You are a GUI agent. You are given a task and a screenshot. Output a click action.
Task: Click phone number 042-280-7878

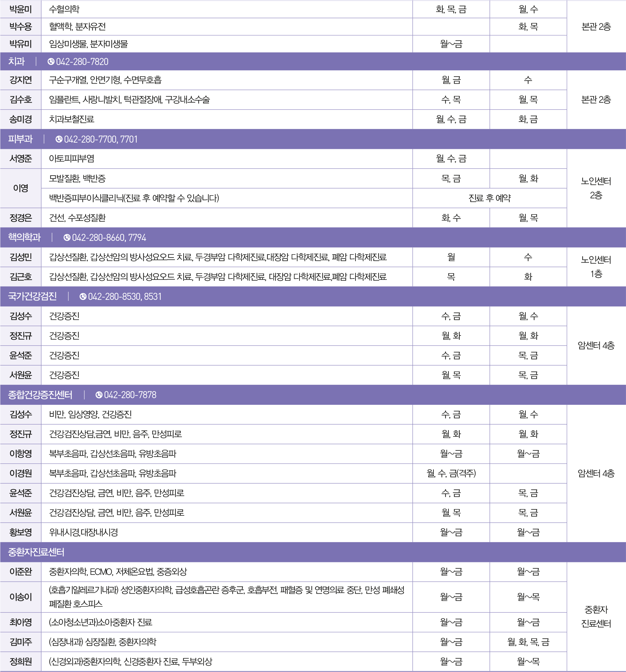130,395
